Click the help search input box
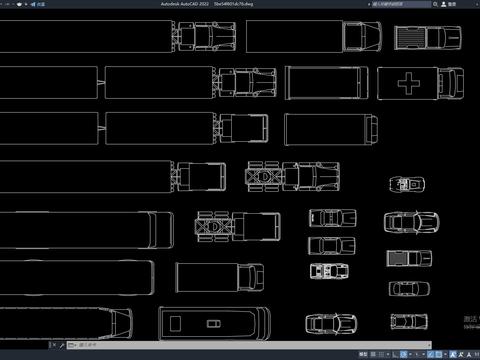 401,4
